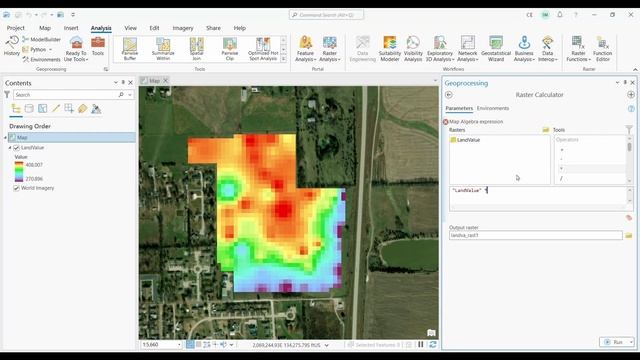Open Visibility Analysis

click(x=413, y=49)
